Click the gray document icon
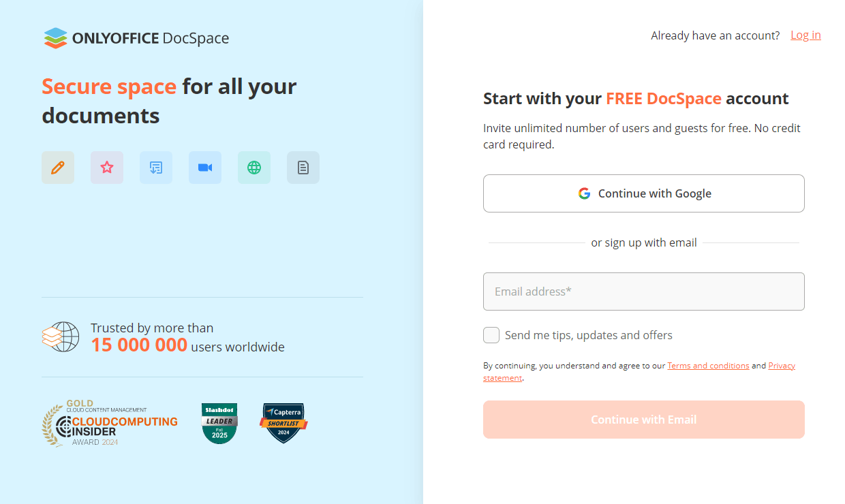845x504 pixels. [303, 168]
